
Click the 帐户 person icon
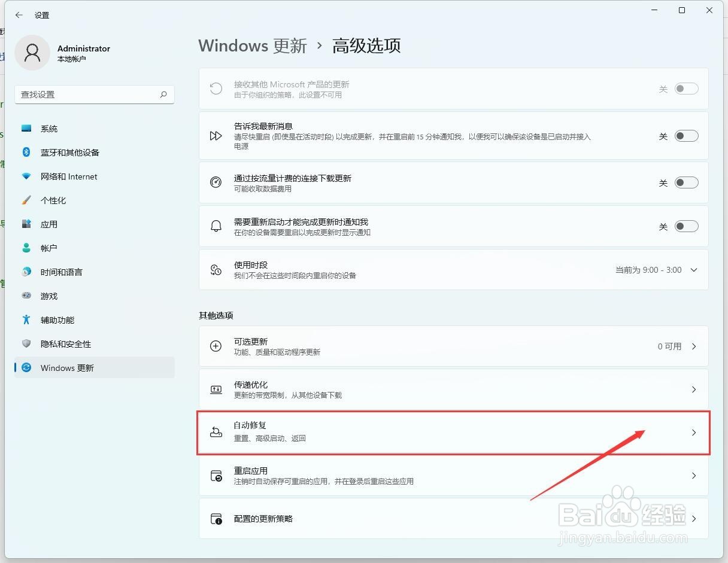click(26, 248)
